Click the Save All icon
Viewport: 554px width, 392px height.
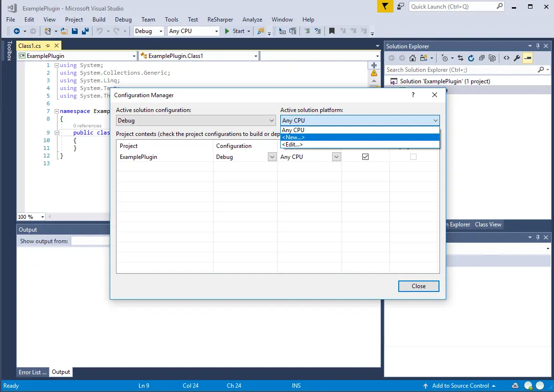[x=85, y=31]
